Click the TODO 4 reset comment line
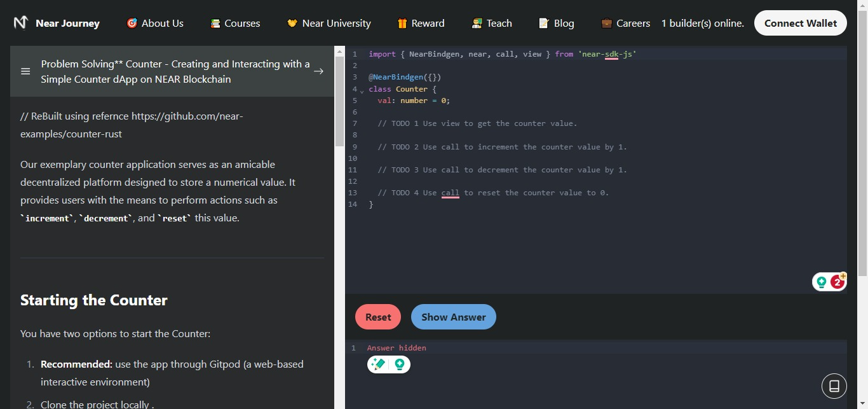Screen dimensions: 868x409 (493, 193)
